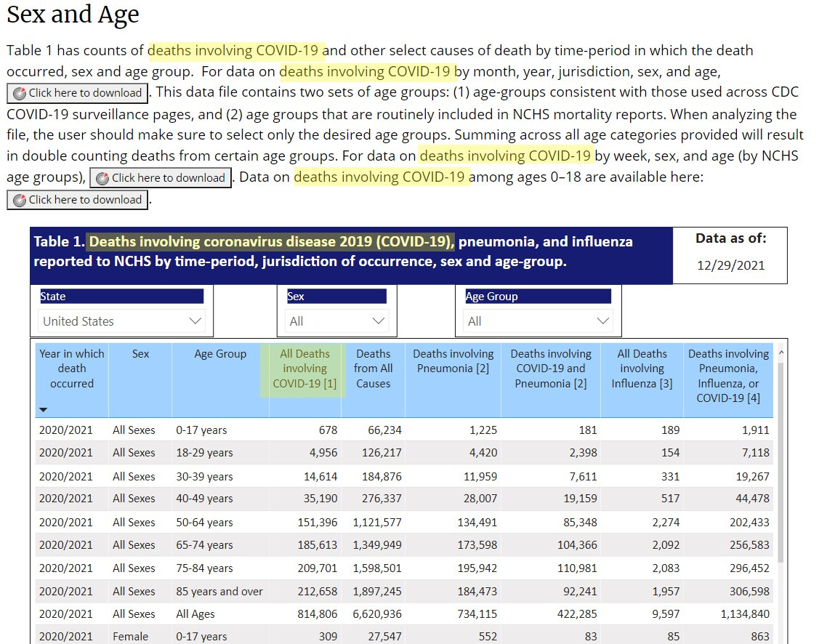
Task: Click the '40-49 years' age group cell
Action: (x=204, y=499)
